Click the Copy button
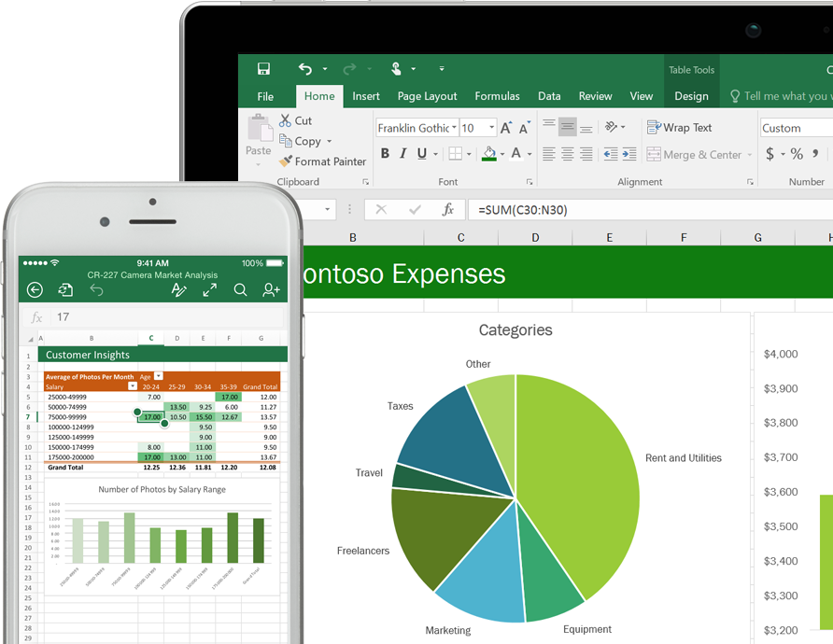Screen dimensions: 833x644 [x=300, y=141]
